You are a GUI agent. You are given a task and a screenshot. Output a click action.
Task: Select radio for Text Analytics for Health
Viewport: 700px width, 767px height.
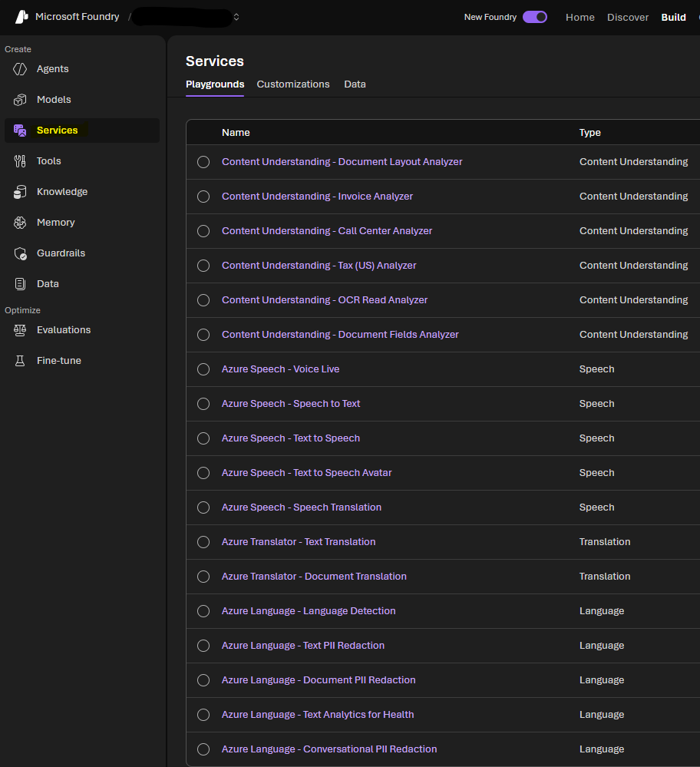click(x=203, y=715)
